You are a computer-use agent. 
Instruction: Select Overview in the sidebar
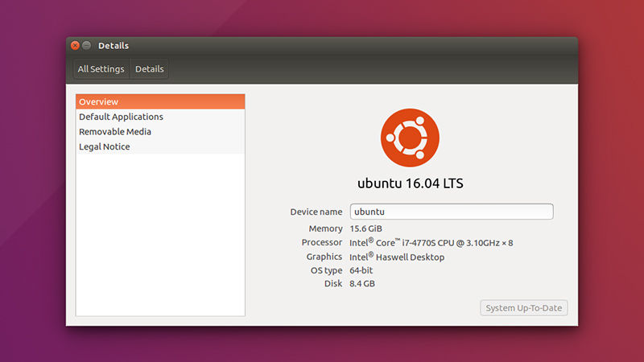click(159, 102)
